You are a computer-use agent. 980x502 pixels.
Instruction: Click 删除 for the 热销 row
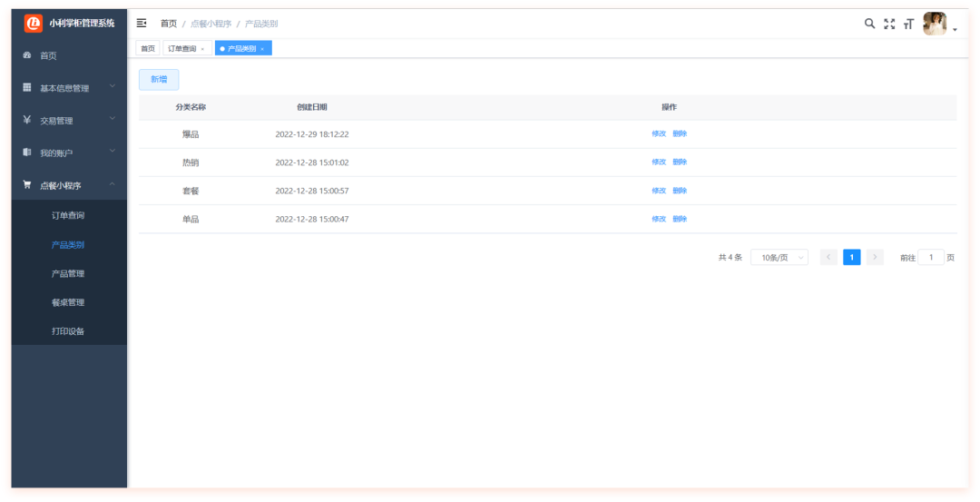680,162
